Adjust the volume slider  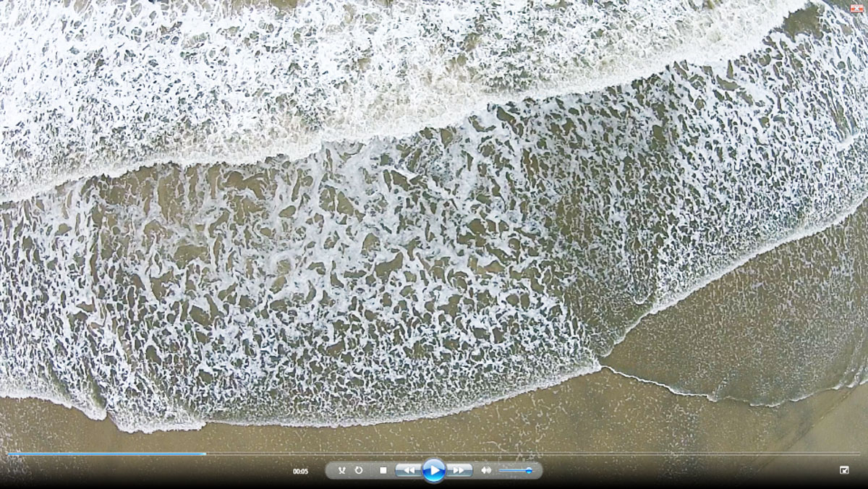click(x=516, y=471)
